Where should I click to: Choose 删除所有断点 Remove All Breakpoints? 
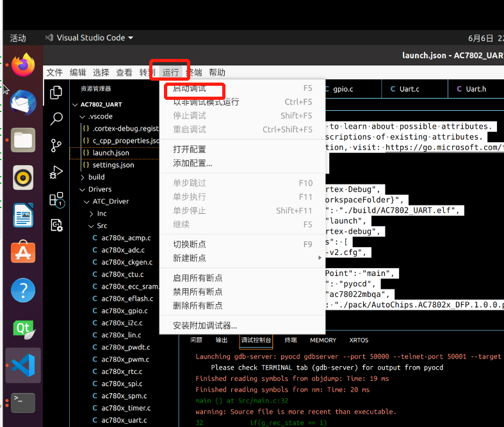[242, 305]
